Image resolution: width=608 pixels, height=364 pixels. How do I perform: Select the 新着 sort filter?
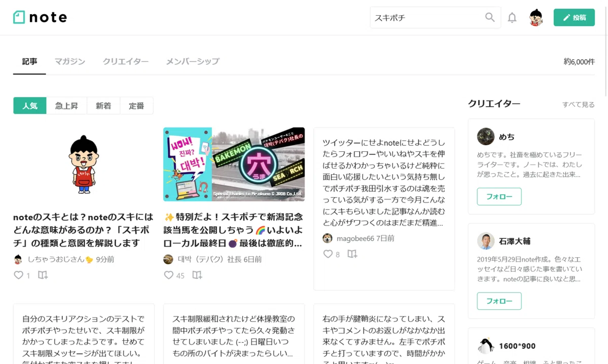pos(103,106)
